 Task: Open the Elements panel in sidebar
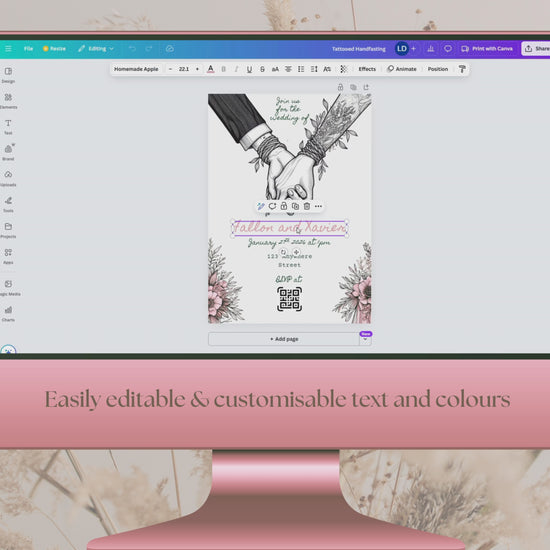tap(8, 101)
